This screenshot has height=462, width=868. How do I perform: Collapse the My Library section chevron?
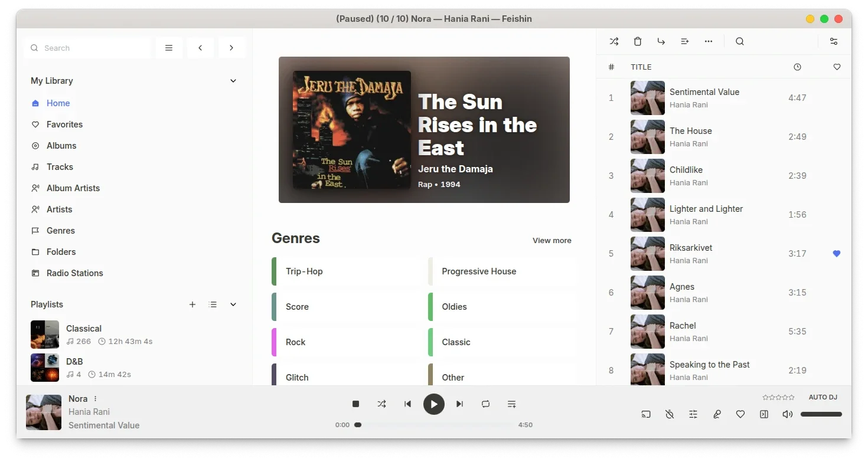coord(233,81)
